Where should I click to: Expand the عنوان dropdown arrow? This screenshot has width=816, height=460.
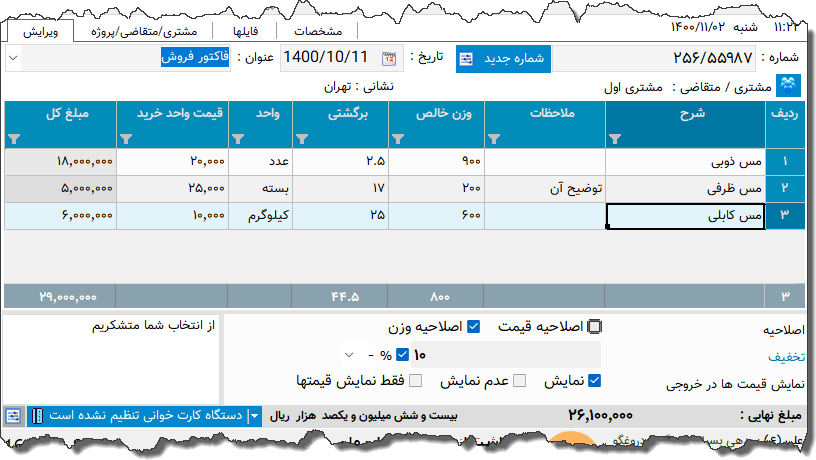(x=14, y=58)
